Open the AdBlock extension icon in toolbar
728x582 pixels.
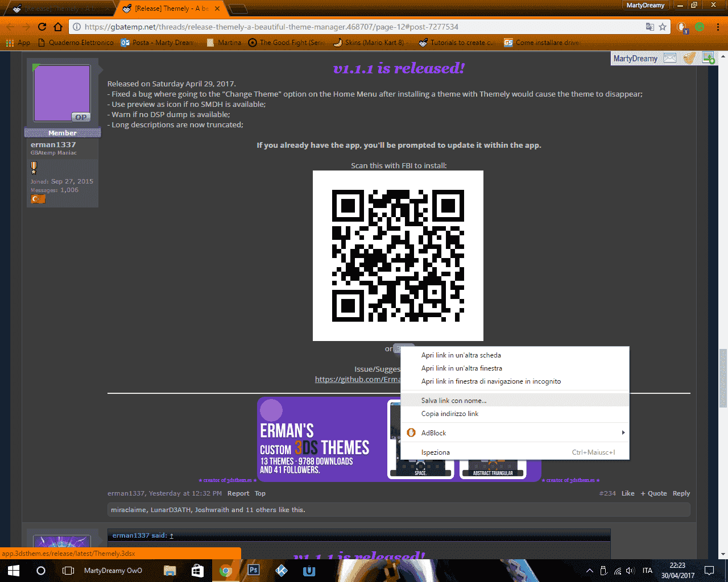[x=682, y=27]
